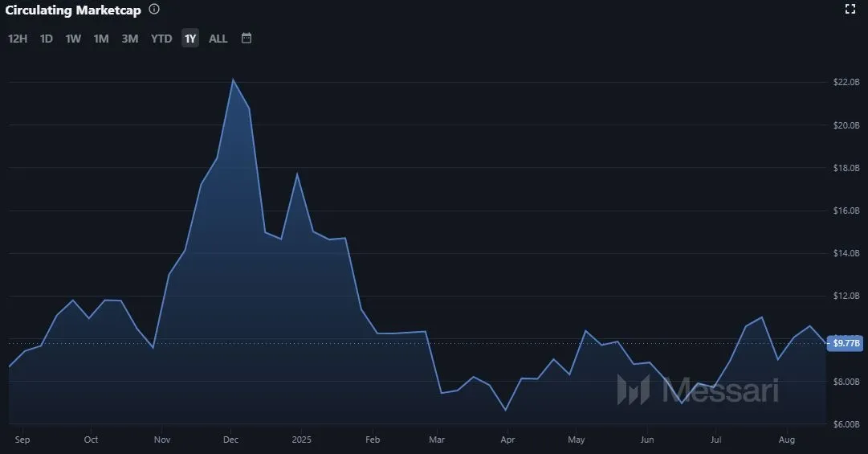
Task: Click the Oct label on time axis
Action: pos(91,440)
